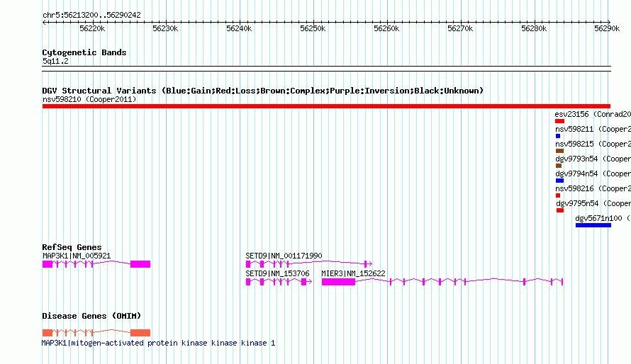Click the SETD9 NM_001171990 gene model glyph
The image size is (631, 364).
point(308,264)
